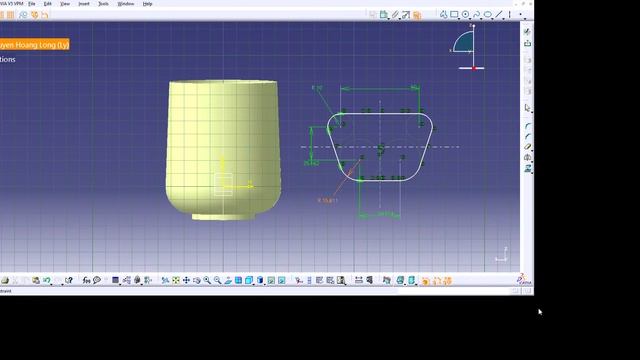Expand the Undo history dropdown arrow
Image resolution: width=640 pixels, height=360 pixels.
tap(51, 284)
